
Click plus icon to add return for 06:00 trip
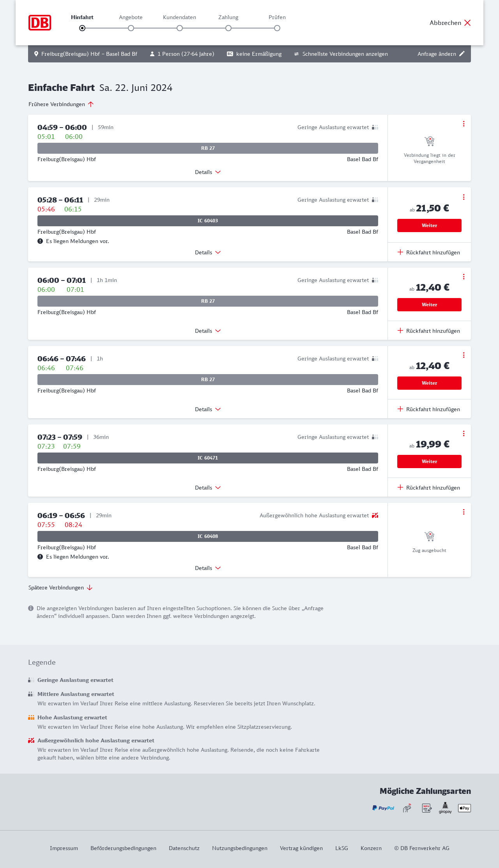pyautogui.click(x=400, y=330)
